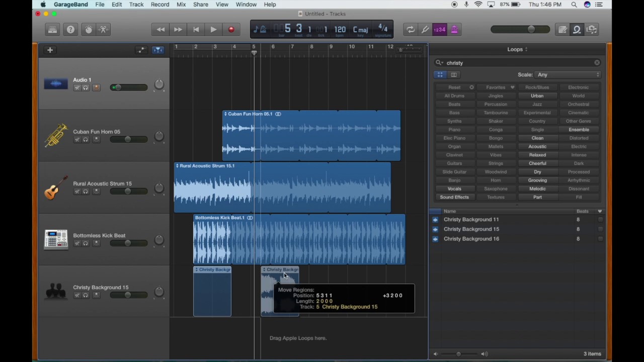This screenshot has width=644, height=362.
Task: Adjust the master volume slider
Action: tap(521, 30)
